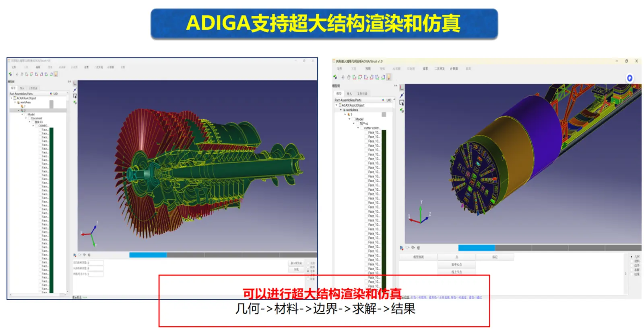Click green cubes icon in jet-engine window toolbar
The height and width of the screenshot is (331, 644).
[10, 74]
